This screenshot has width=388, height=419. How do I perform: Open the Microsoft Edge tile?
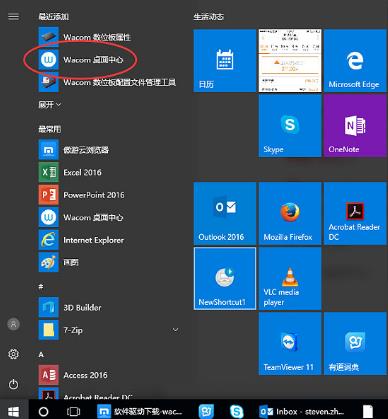pos(355,60)
